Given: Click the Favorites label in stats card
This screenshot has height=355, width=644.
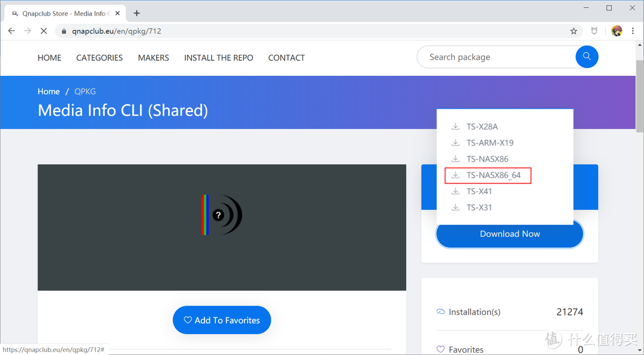Looking at the screenshot, I should 466,350.
